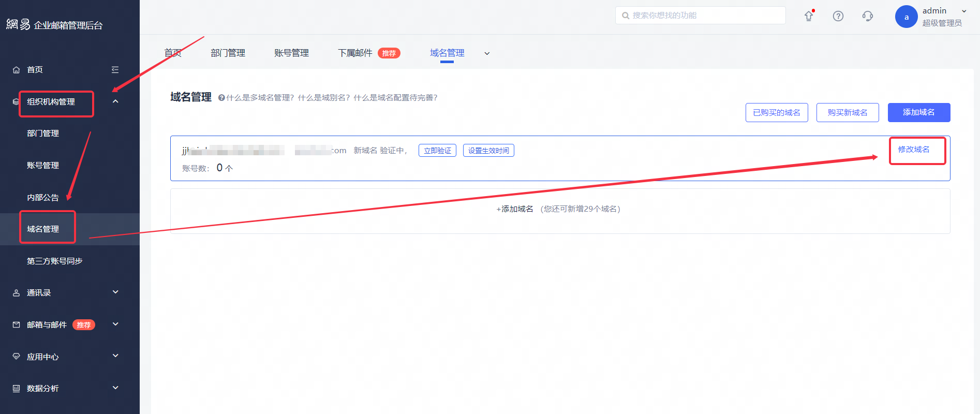Expand the 通讯录 sidebar menu
980x414 pixels.
115,292
